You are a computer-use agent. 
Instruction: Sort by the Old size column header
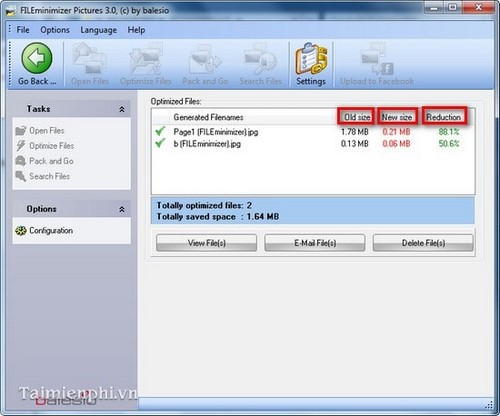tap(357, 117)
